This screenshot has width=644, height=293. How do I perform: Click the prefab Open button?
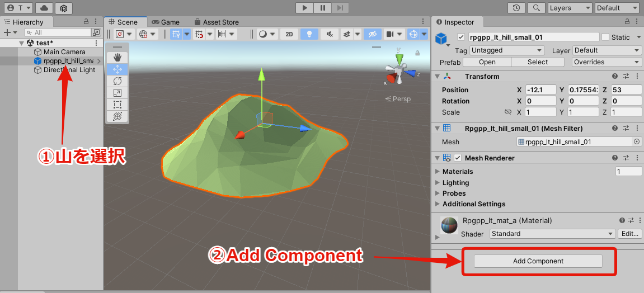point(487,62)
